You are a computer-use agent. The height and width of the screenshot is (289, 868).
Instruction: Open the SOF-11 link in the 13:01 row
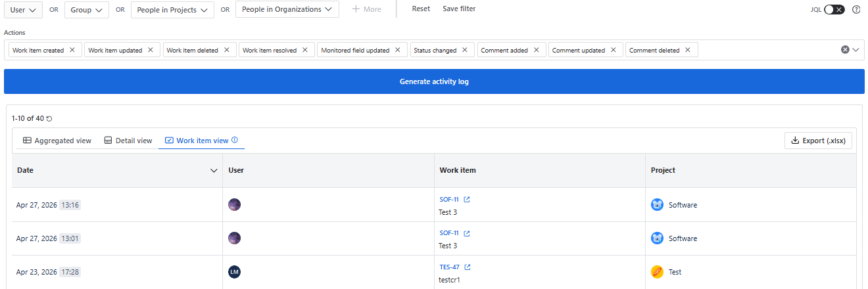pyautogui.click(x=449, y=233)
